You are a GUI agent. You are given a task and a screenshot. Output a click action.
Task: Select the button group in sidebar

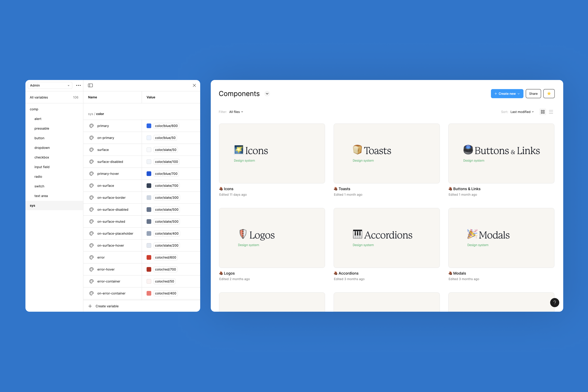click(39, 138)
